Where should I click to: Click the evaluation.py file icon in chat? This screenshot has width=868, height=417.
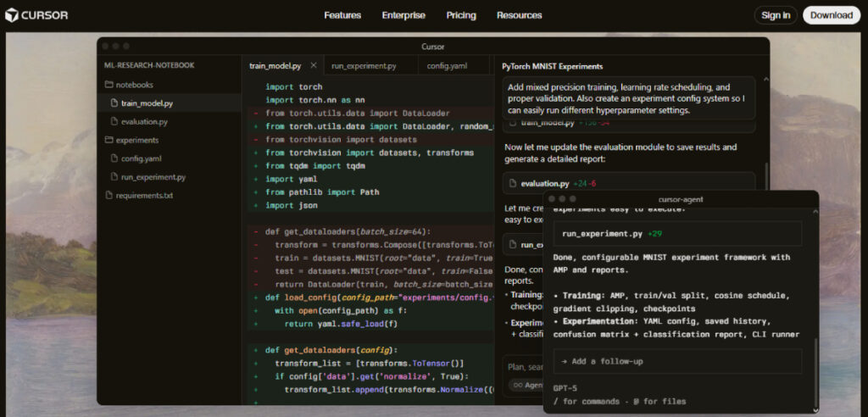(512, 183)
